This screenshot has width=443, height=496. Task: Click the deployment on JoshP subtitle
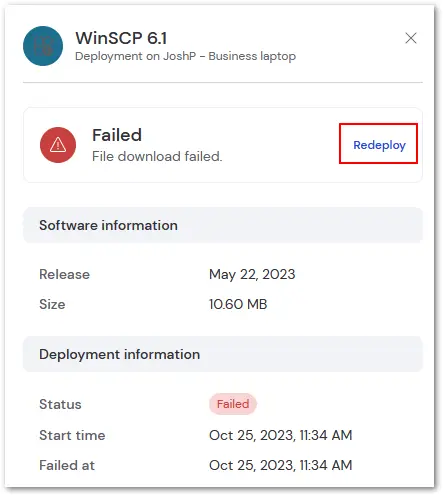(185, 56)
